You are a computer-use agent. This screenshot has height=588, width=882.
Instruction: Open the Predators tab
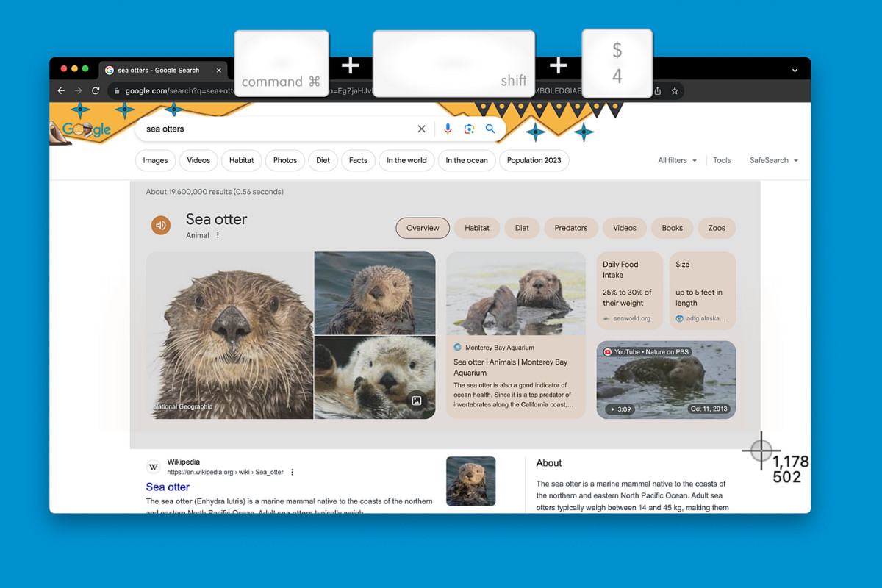pyautogui.click(x=571, y=228)
